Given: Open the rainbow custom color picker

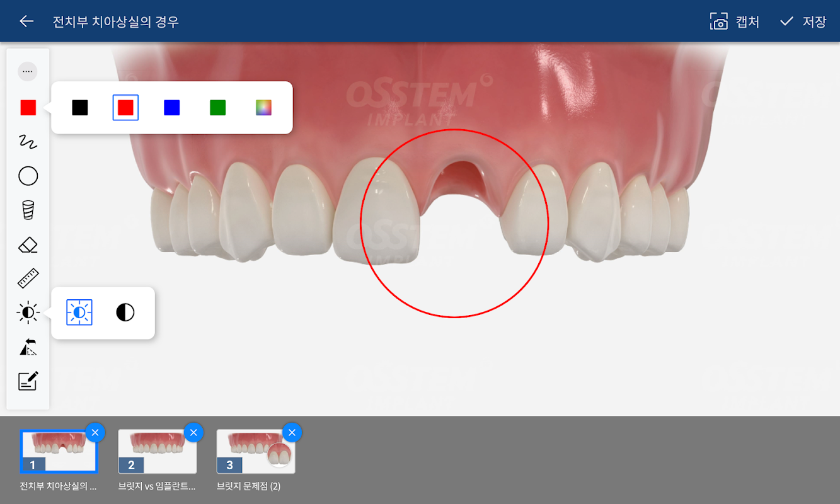Looking at the screenshot, I should (x=263, y=108).
